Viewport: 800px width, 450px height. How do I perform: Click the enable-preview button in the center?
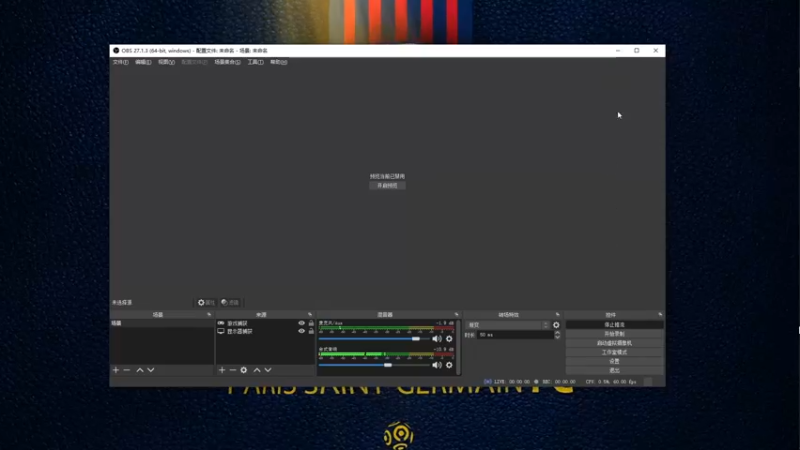[387, 186]
